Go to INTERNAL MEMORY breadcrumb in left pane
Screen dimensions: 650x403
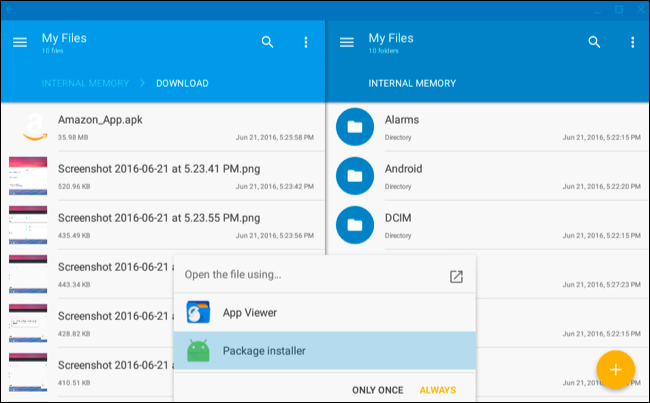tap(85, 83)
